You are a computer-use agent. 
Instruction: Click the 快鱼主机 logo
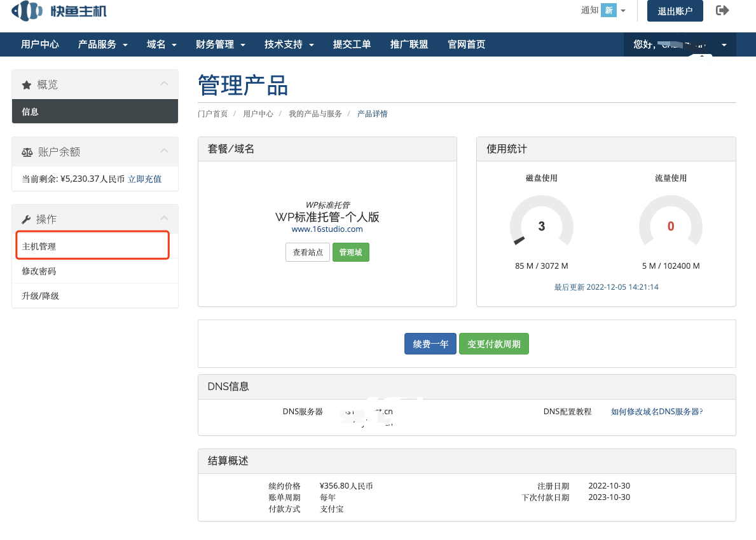click(60, 11)
